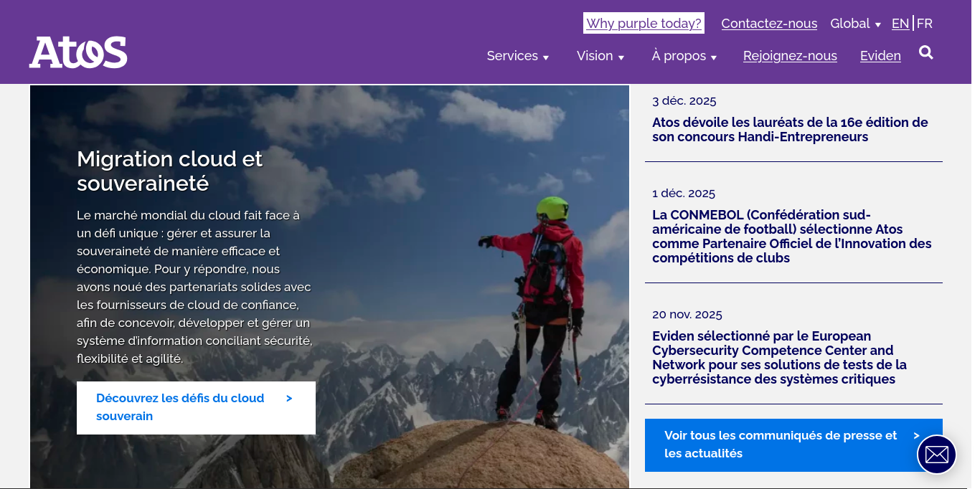The height and width of the screenshot is (489, 980).
Task: Open the search magnifier icon
Action: tap(925, 52)
